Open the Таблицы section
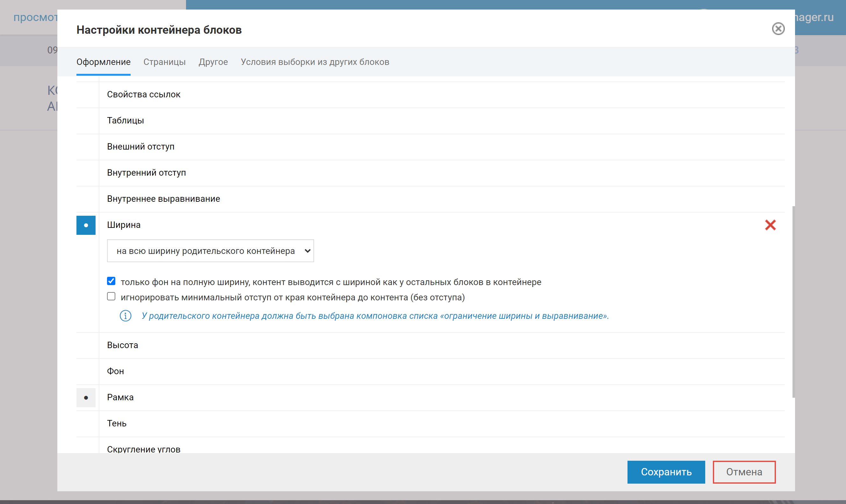The height and width of the screenshot is (504, 846). click(x=125, y=121)
